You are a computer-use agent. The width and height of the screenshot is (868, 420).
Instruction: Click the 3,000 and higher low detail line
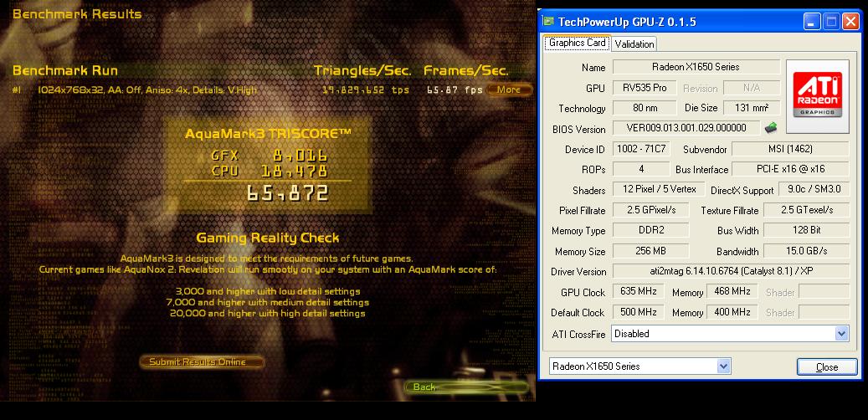tap(267, 291)
